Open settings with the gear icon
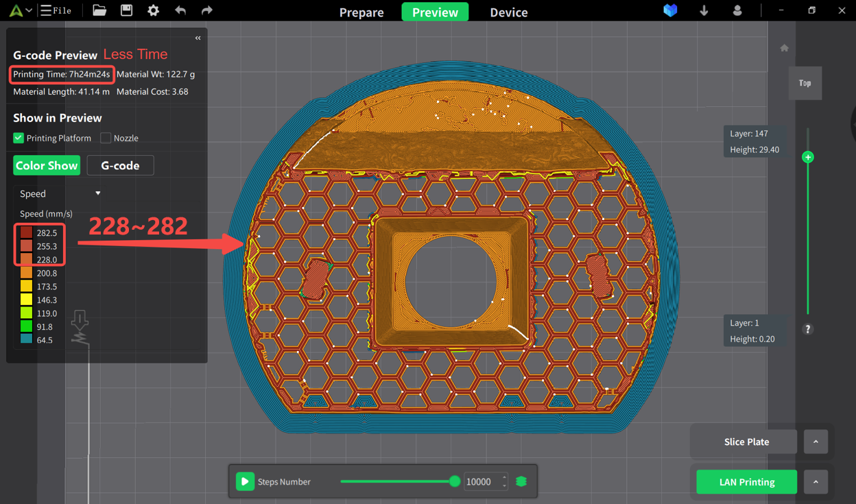The height and width of the screenshot is (504, 856). coord(153,10)
